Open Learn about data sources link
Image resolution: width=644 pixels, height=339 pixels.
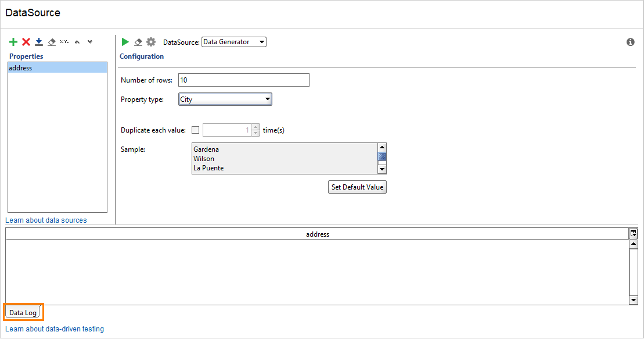click(x=46, y=220)
